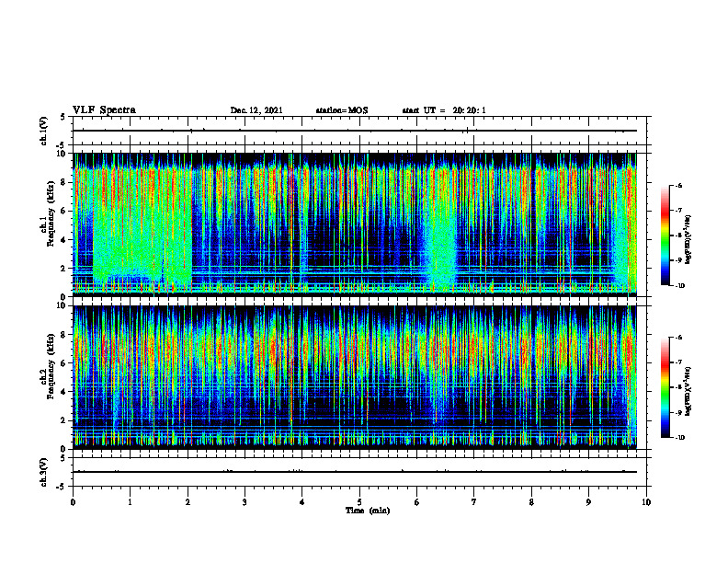
Task: Click time axis tick label "5"
Action: point(359,502)
